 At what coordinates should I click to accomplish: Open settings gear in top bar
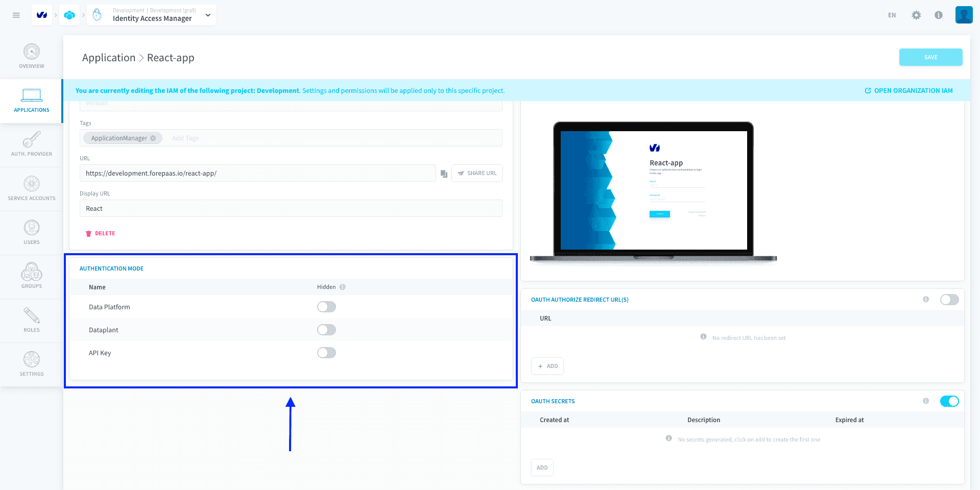pos(916,15)
